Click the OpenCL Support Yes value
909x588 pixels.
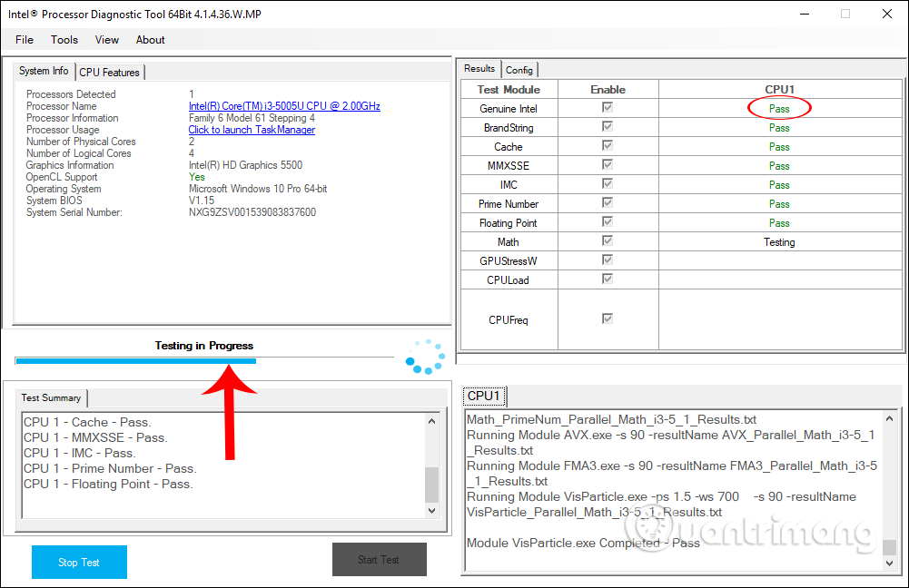point(196,177)
